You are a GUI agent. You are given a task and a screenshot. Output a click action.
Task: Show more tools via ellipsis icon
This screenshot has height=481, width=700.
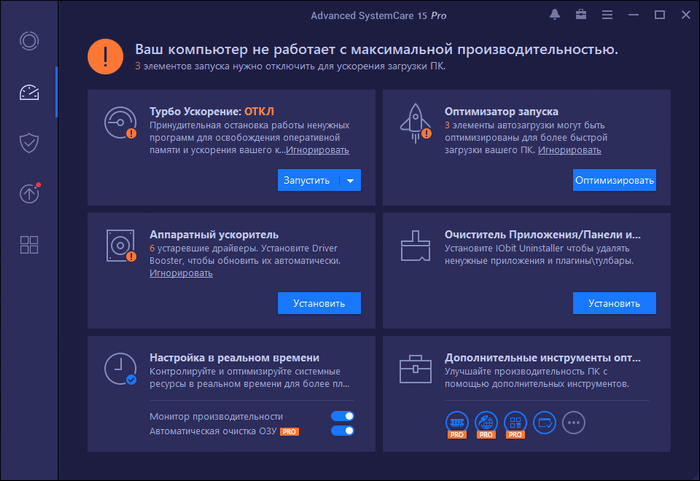click(x=574, y=422)
